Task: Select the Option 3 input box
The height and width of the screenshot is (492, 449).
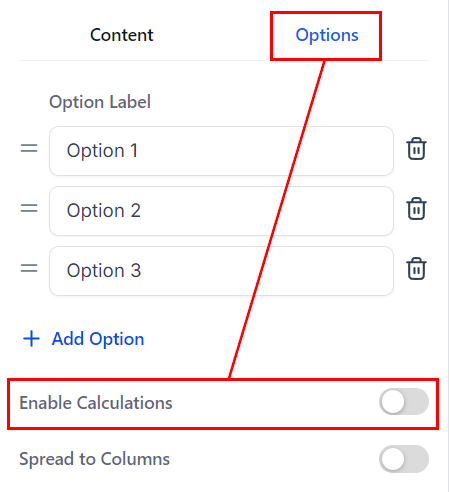Action: (221, 271)
